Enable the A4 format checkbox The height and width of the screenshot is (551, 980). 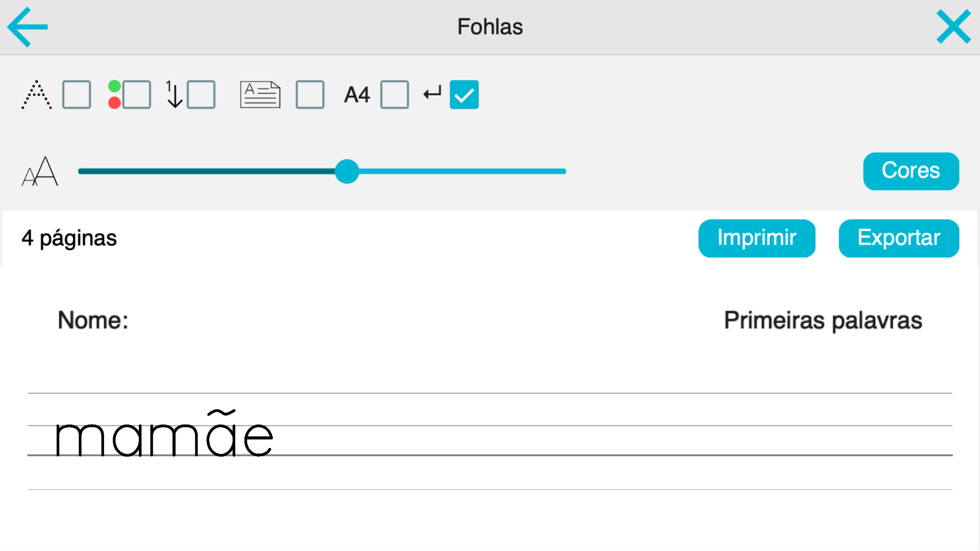tap(395, 95)
